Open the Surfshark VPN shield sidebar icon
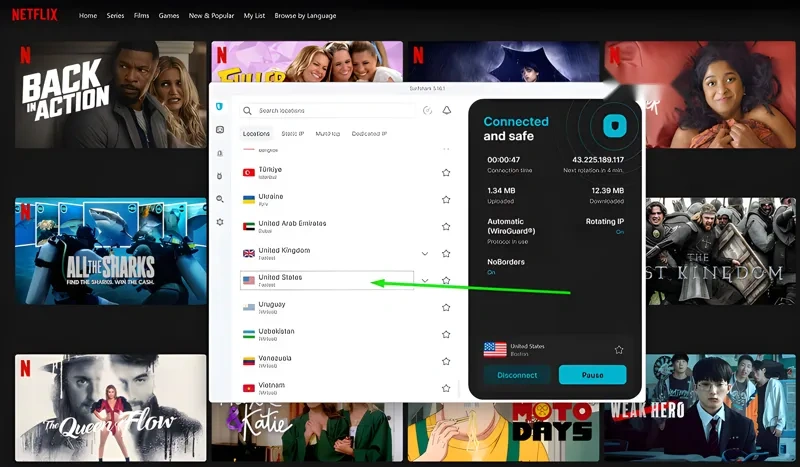Viewport: 800px width, 467px height. pyautogui.click(x=219, y=107)
